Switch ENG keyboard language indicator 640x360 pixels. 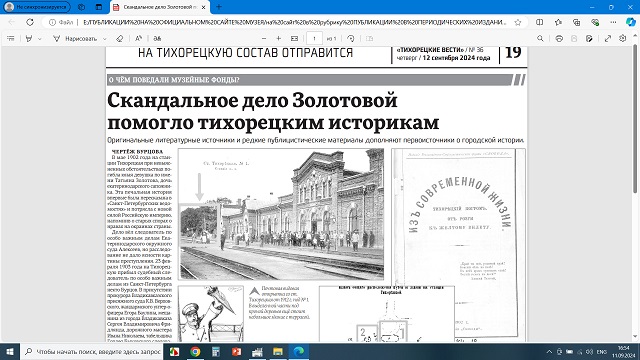pyautogui.click(x=602, y=352)
